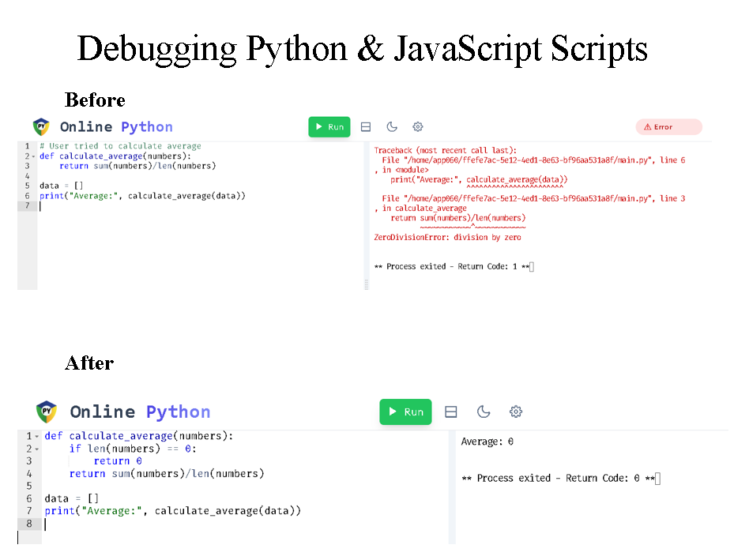Viewport: 734px width, 560px height.
Task: Toggle dark mode with the moon icon in Before editor
Action: (392, 126)
